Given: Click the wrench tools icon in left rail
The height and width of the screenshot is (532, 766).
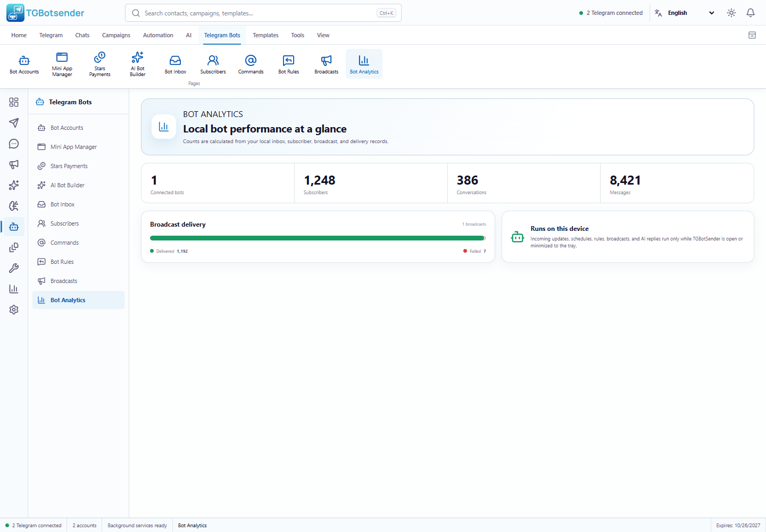Looking at the screenshot, I should 14,268.
